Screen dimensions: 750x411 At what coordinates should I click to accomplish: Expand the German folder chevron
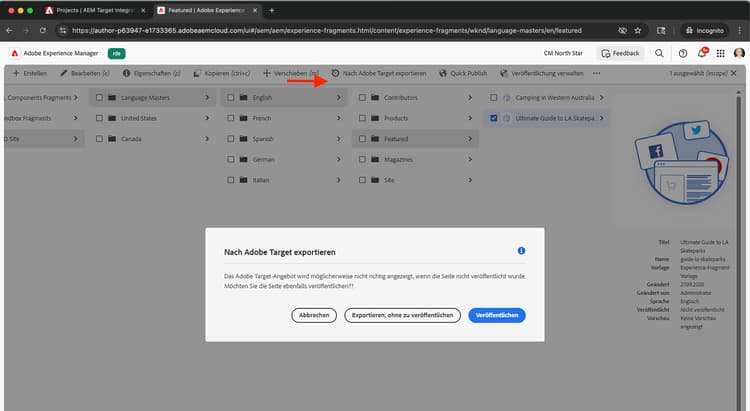[339, 159]
